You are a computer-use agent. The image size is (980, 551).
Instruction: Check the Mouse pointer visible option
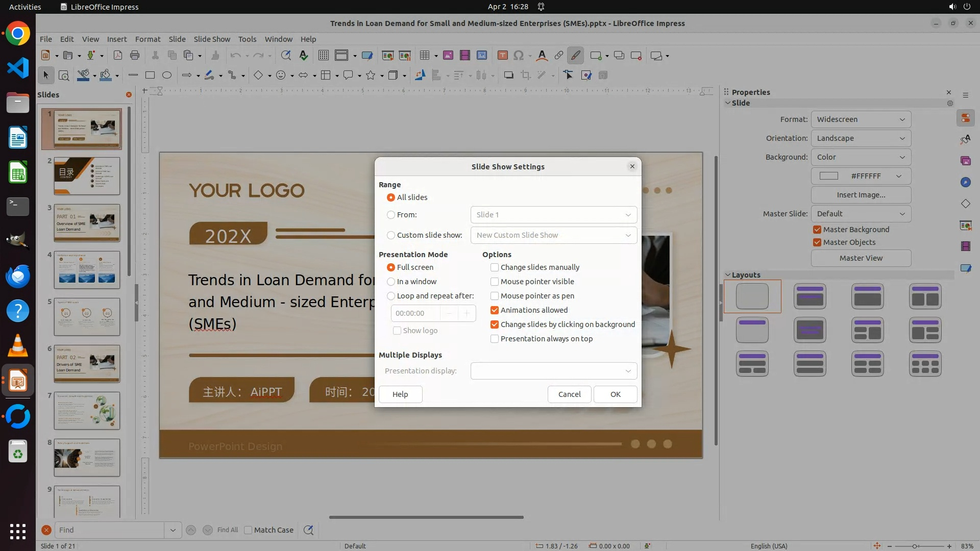tap(495, 282)
